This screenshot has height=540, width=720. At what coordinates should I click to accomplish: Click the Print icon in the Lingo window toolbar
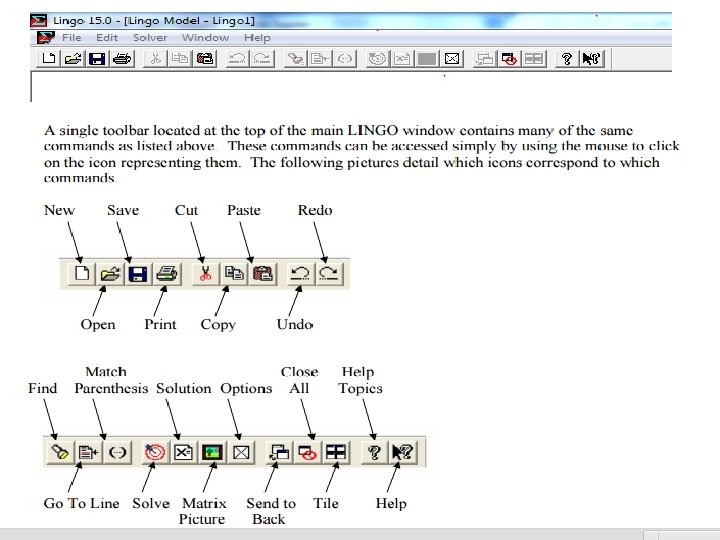point(122,59)
